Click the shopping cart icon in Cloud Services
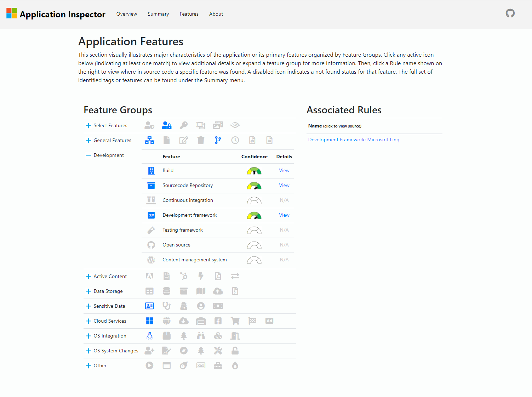Screen dimensions: 532x397 click(x=235, y=321)
